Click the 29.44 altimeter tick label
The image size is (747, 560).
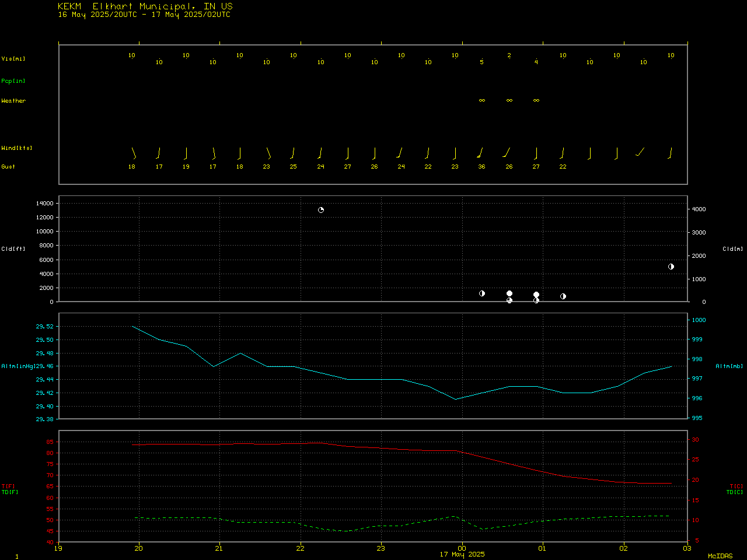tap(45, 380)
